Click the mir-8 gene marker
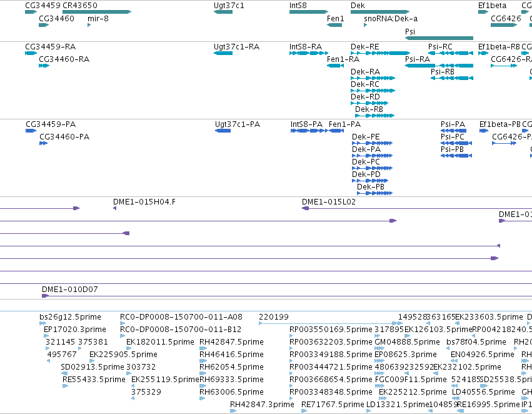 click(x=89, y=25)
